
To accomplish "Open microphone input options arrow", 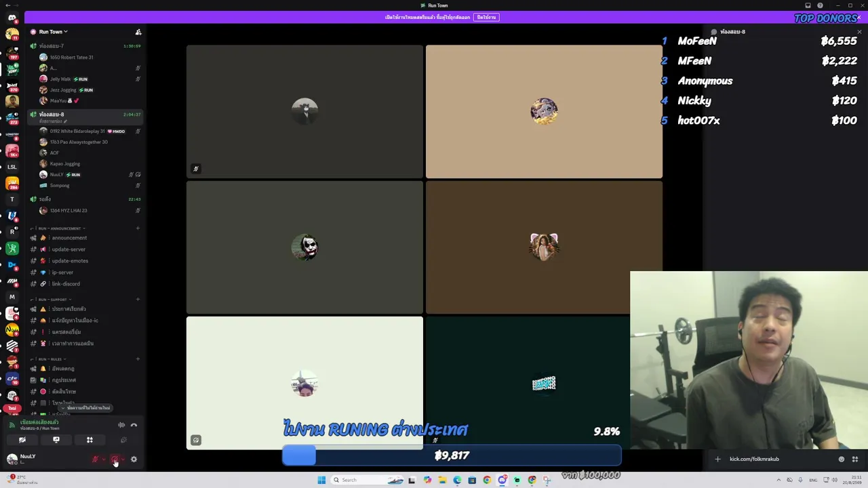I will (102, 460).
